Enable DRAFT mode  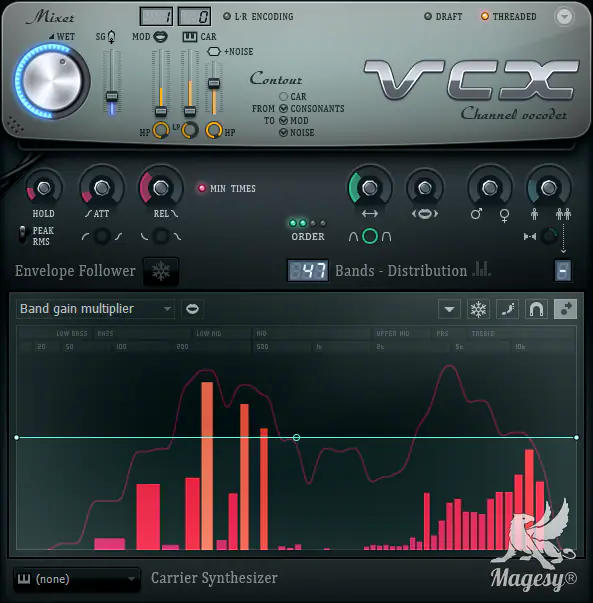[443, 17]
